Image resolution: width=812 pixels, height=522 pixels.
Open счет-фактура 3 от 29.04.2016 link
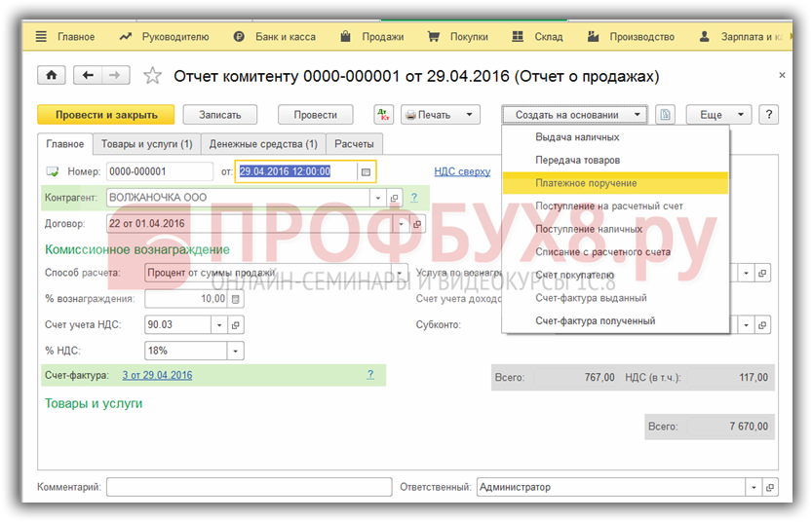157,375
